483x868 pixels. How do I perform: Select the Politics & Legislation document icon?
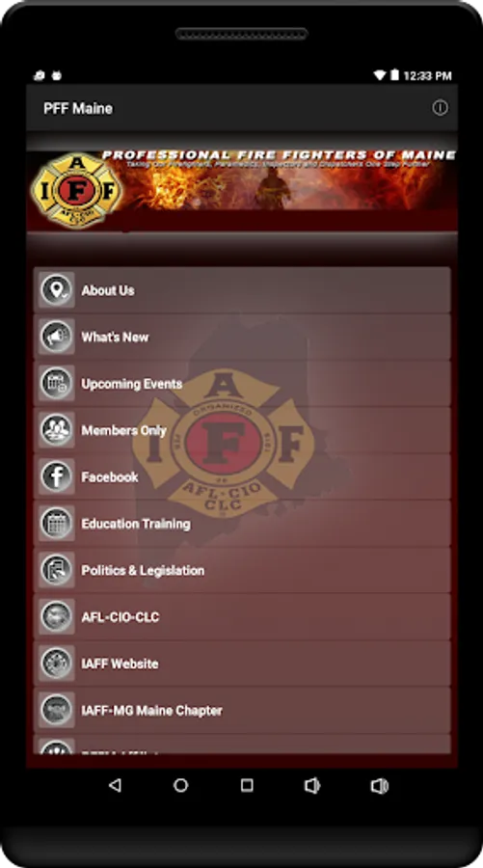tap(57, 570)
